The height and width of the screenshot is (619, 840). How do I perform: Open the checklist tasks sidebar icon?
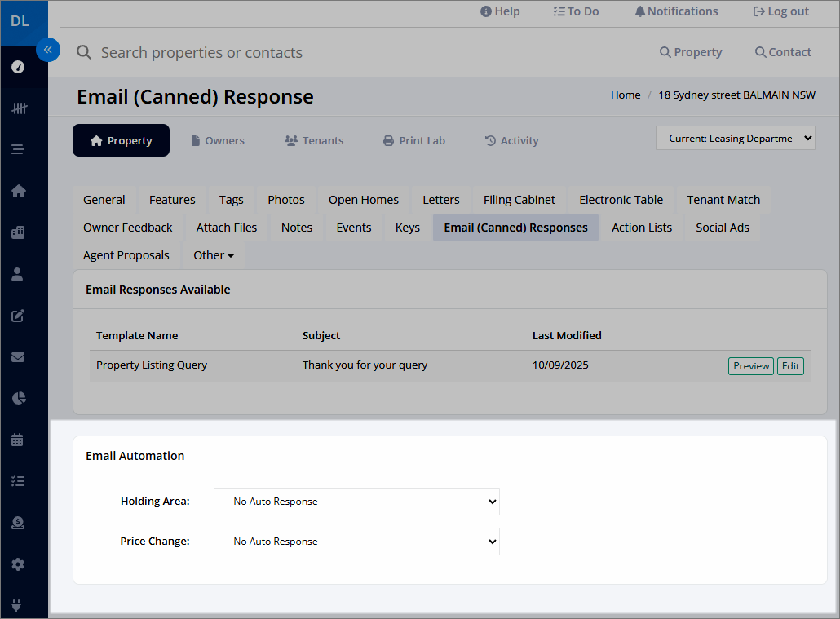click(x=18, y=481)
